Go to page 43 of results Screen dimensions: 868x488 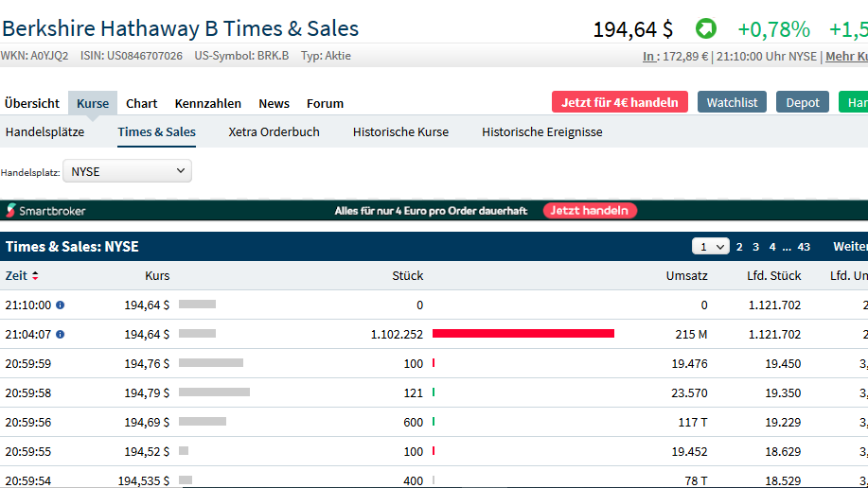804,247
